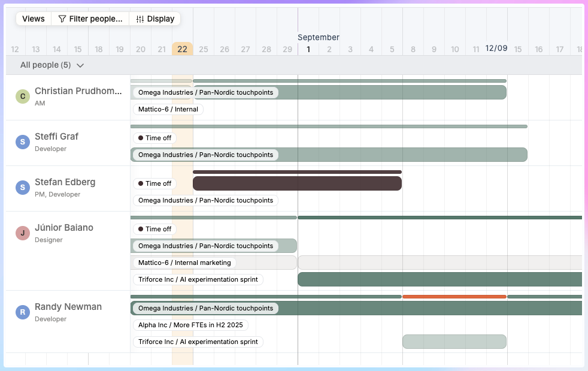Image resolution: width=588 pixels, height=371 pixels.
Task: Click Randy Newman's avatar icon
Action: (x=22, y=312)
